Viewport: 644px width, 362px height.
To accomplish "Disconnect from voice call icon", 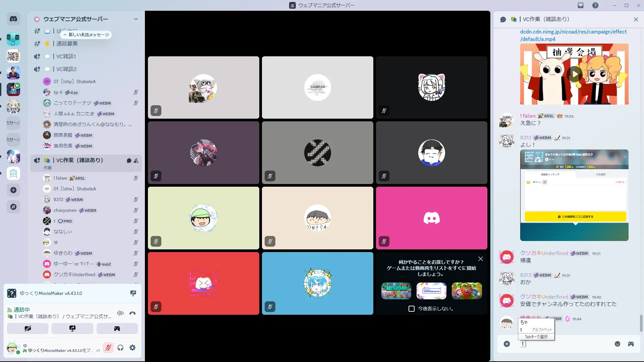I will tap(132, 313).
